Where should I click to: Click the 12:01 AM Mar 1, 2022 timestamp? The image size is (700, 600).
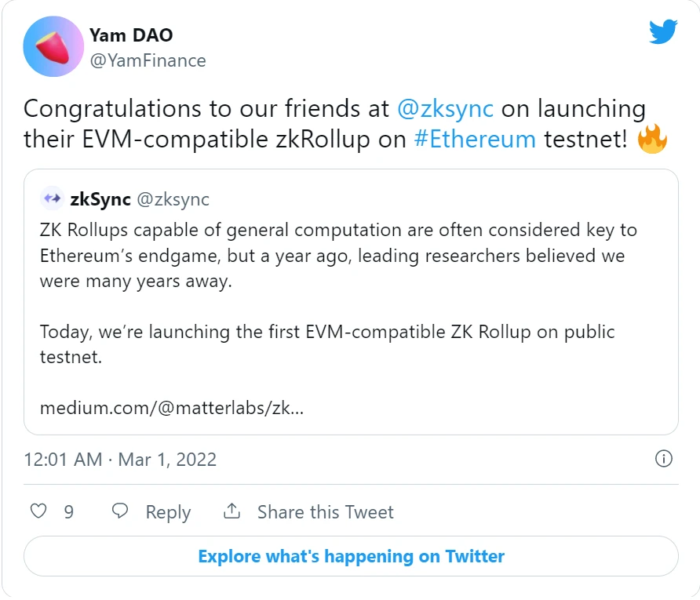tap(120, 460)
